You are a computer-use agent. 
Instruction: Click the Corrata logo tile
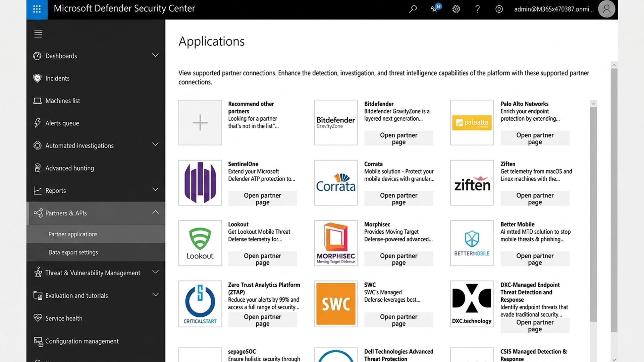(336, 183)
